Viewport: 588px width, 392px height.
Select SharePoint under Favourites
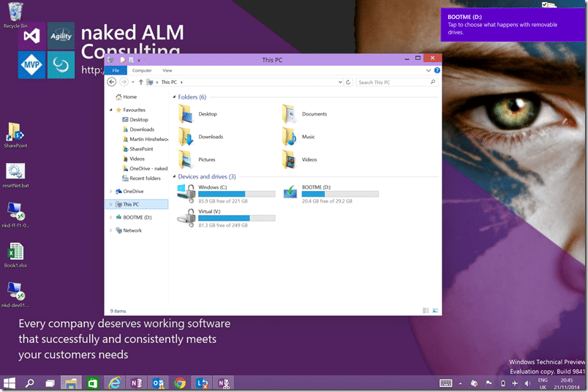point(137,149)
